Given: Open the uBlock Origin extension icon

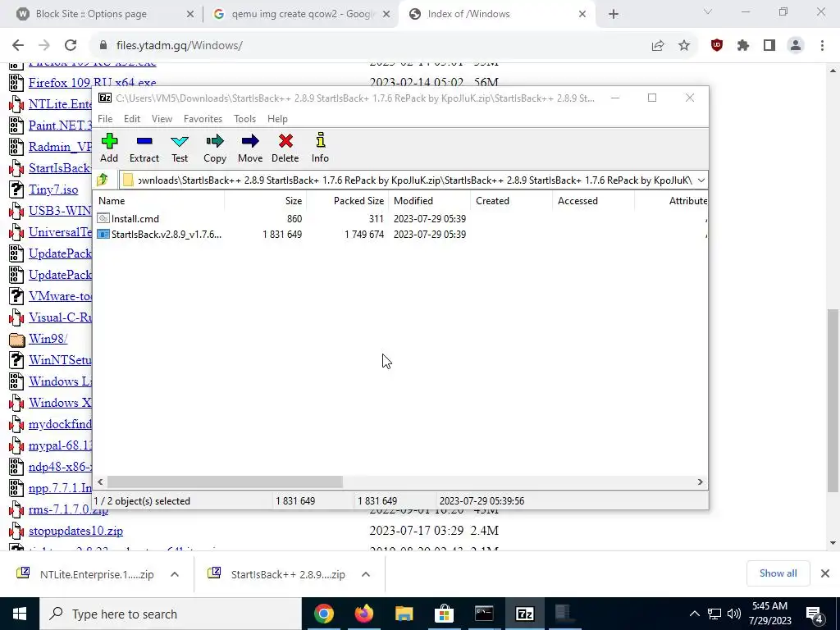Looking at the screenshot, I should point(717,46).
